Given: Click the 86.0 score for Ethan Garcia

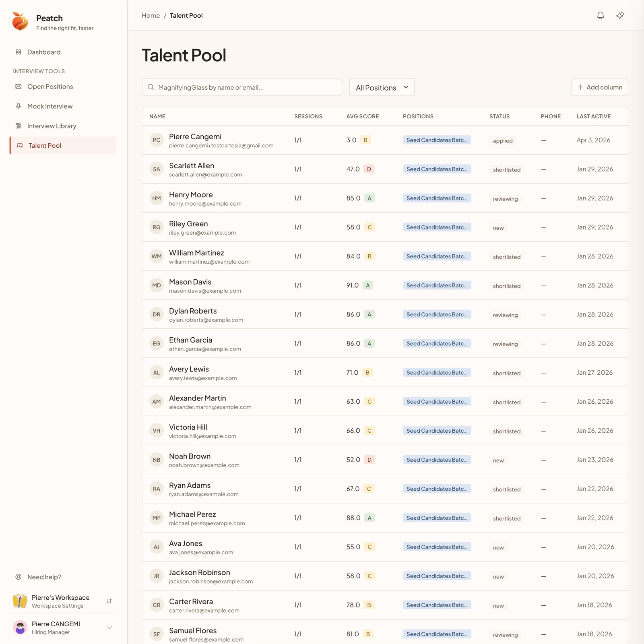Looking at the screenshot, I should (353, 343).
